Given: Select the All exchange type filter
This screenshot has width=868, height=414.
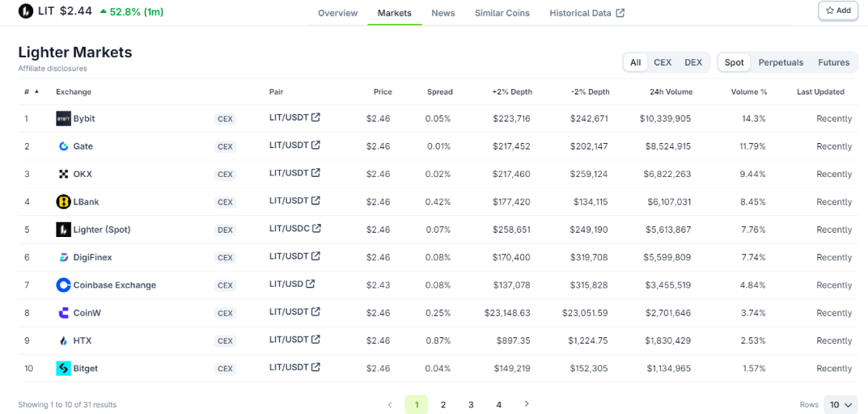Looking at the screenshot, I should pyautogui.click(x=635, y=62).
